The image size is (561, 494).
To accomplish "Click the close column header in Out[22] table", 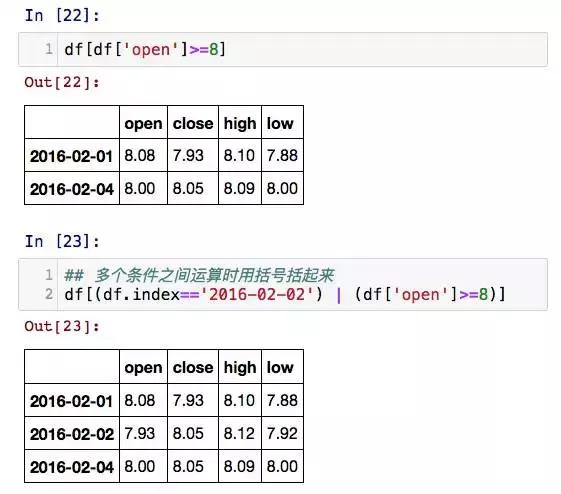I will [193, 122].
